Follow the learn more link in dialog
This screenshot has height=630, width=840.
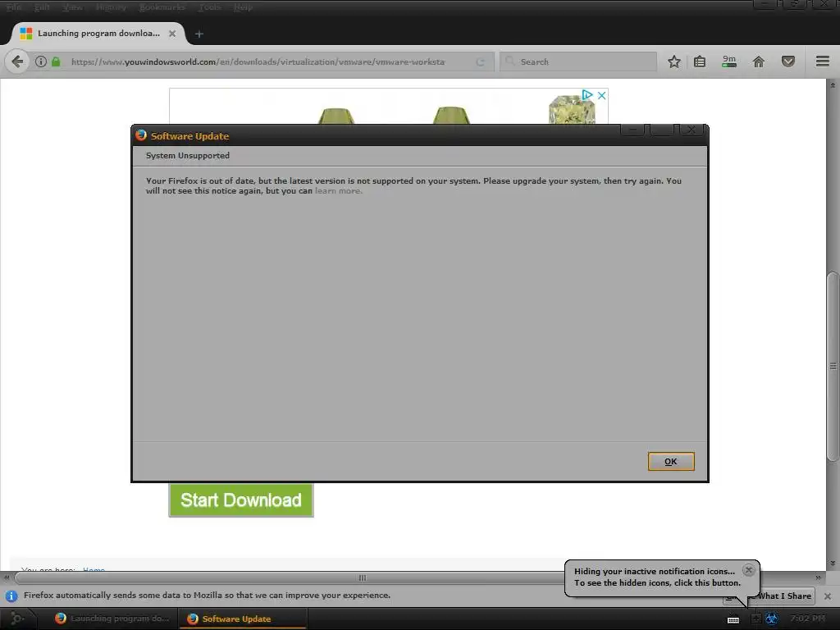[x=339, y=190]
